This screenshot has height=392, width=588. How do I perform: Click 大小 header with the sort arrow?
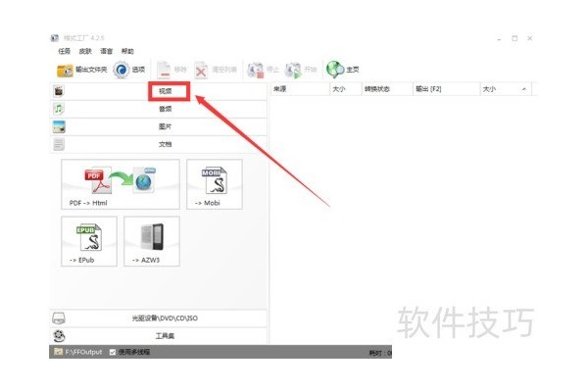click(506, 89)
